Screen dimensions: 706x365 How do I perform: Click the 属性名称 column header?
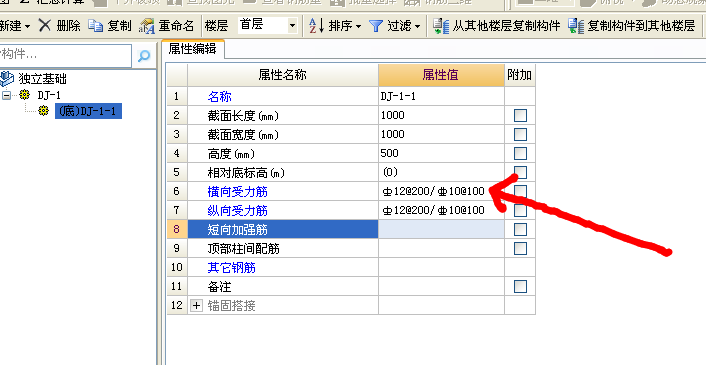click(283, 75)
